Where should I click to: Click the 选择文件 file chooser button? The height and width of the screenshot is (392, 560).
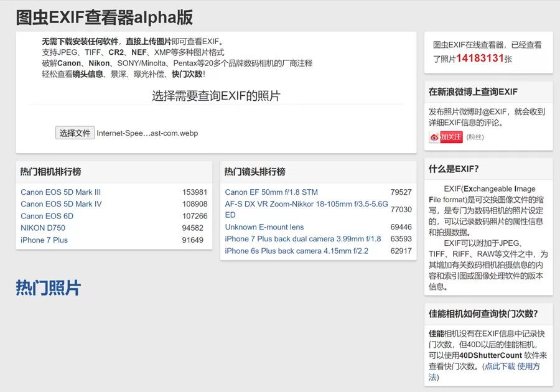75,133
